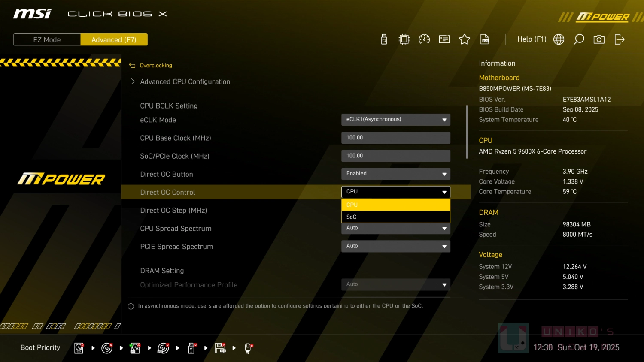Select CPU option in Direct OC Control list
Viewport: 644px width, 362px height.
(x=395, y=205)
